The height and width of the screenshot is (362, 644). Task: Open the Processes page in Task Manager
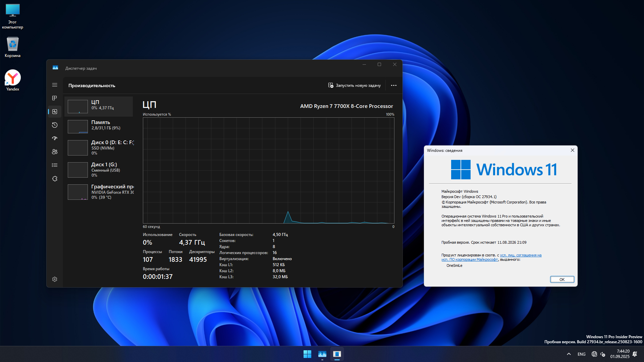pos(55,98)
